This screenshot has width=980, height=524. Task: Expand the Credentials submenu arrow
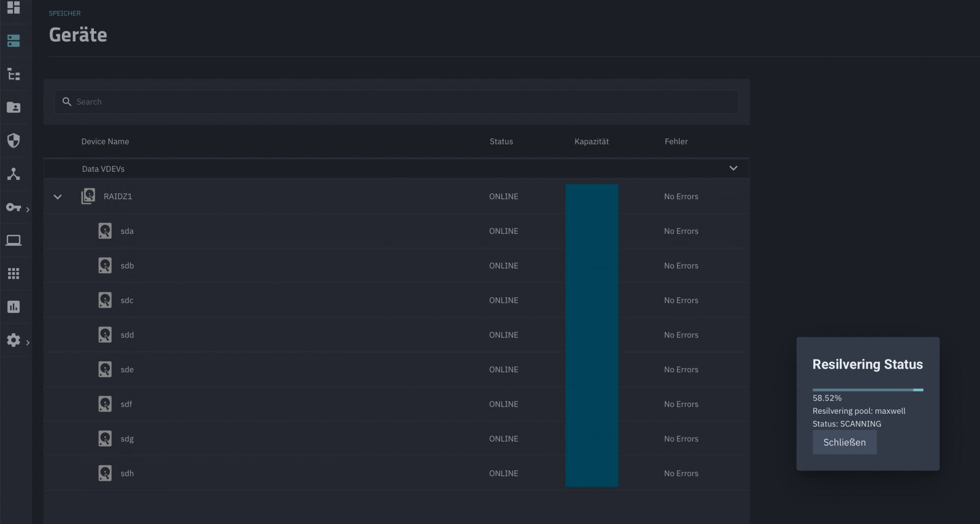pyautogui.click(x=28, y=209)
